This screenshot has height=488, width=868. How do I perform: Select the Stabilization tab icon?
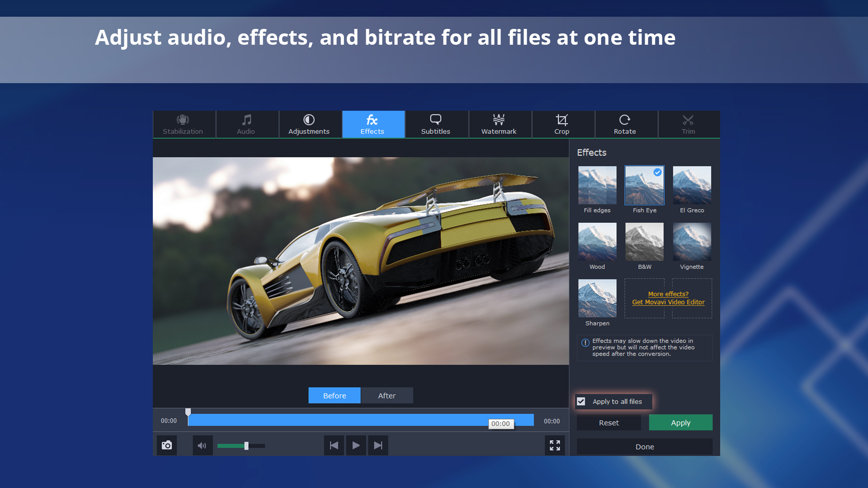pos(183,120)
